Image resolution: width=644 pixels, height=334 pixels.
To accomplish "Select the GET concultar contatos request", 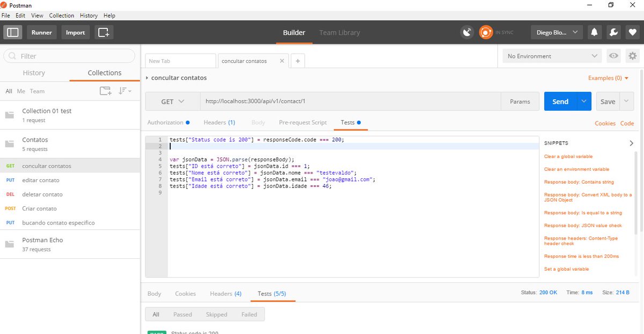I will pyautogui.click(x=70, y=166).
